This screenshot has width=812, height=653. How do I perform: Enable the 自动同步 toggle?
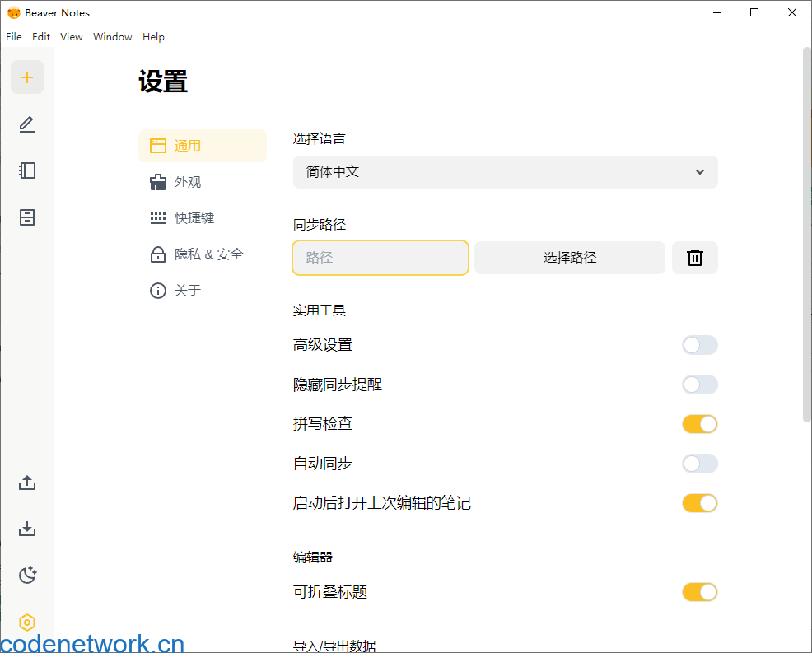[700, 464]
